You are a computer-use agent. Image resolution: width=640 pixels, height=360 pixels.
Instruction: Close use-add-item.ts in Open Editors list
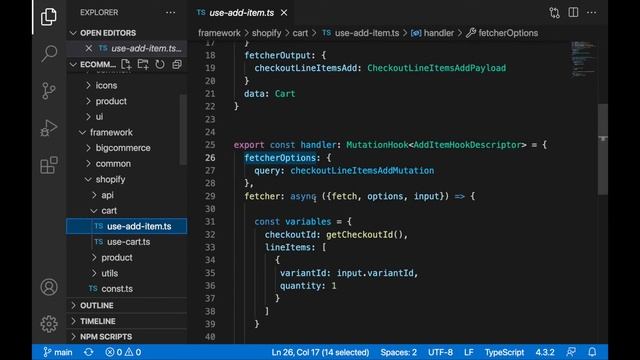(x=89, y=48)
